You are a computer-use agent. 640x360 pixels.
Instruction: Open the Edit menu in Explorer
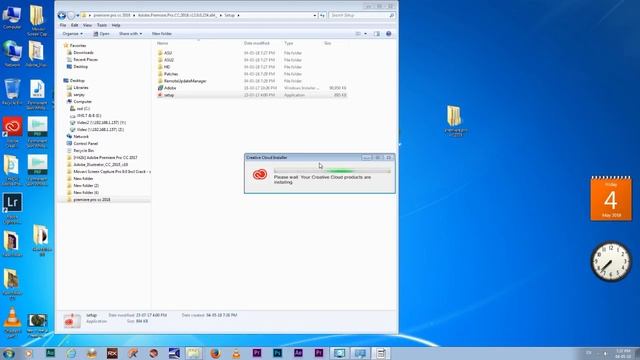coord(75,25)
